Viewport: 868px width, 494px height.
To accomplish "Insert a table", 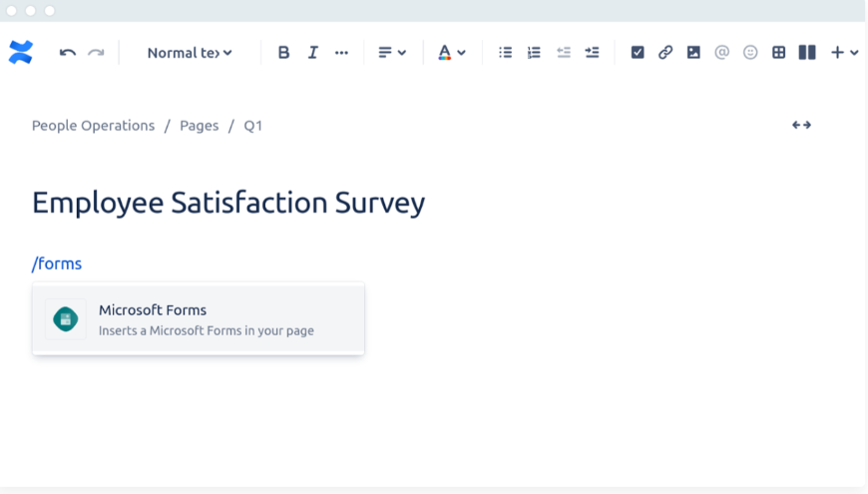I will pos(779,53).
